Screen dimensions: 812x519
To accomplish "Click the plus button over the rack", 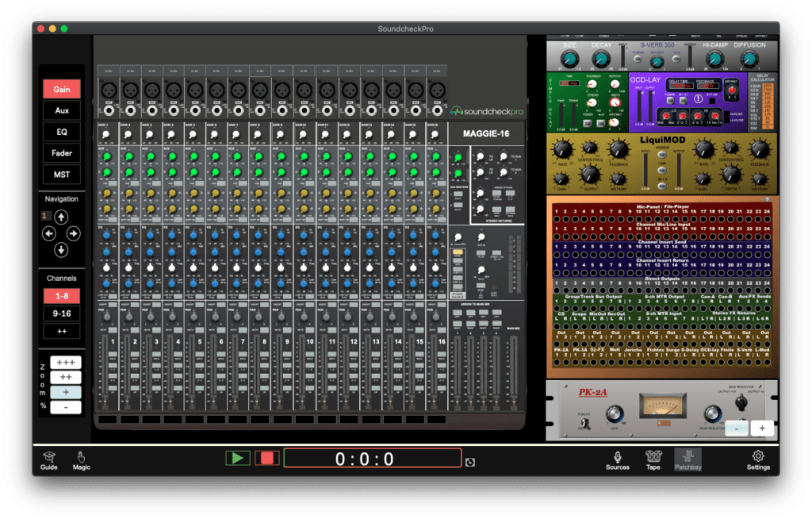I will tap(762, 428).
